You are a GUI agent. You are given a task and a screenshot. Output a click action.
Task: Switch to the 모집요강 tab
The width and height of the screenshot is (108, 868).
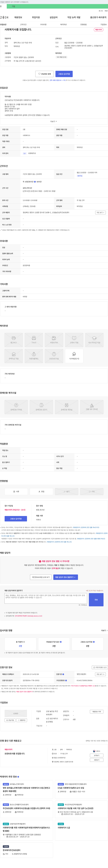coord(3,25)
